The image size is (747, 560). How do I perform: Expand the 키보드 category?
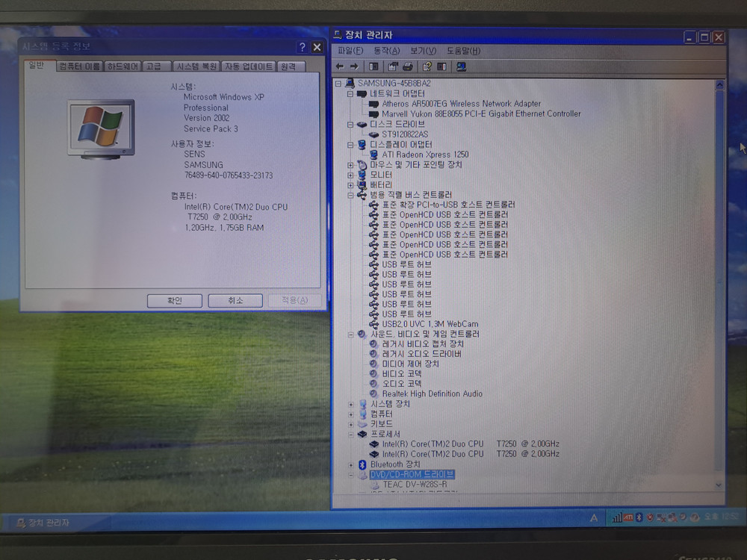pos(350,424)
